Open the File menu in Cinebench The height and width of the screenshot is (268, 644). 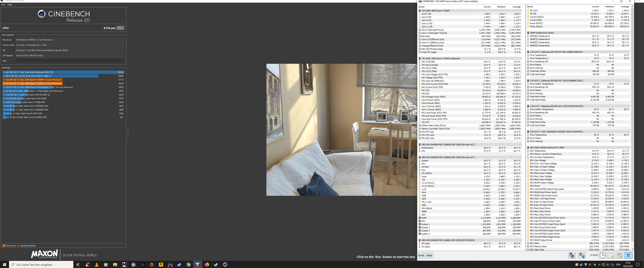[x=3, y=5]
